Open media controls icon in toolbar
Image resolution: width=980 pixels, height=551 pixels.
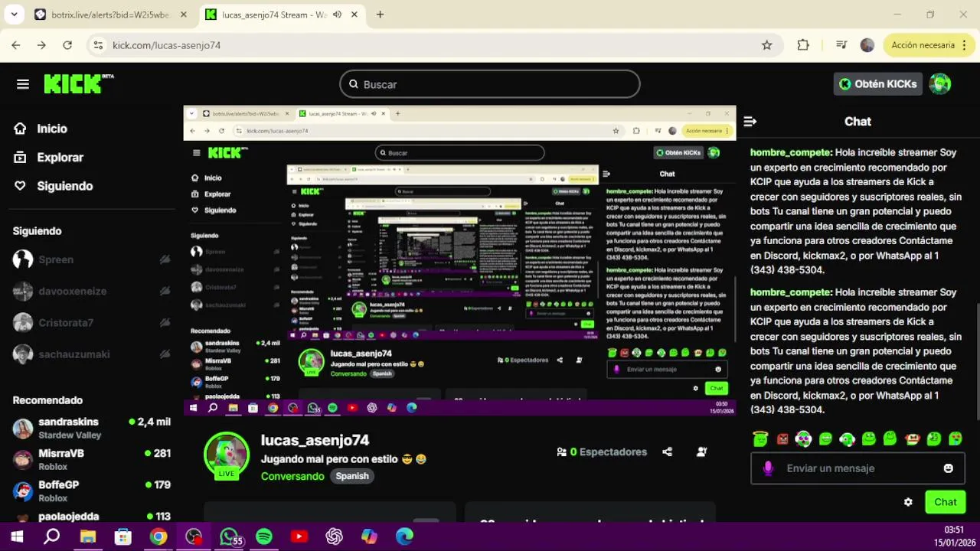[x=841, y=45]
